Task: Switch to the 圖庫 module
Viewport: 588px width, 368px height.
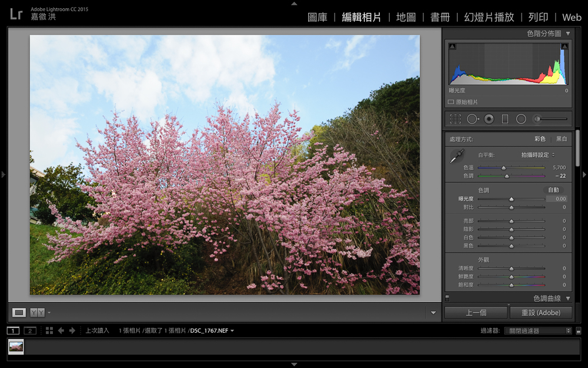Action: 318,17
